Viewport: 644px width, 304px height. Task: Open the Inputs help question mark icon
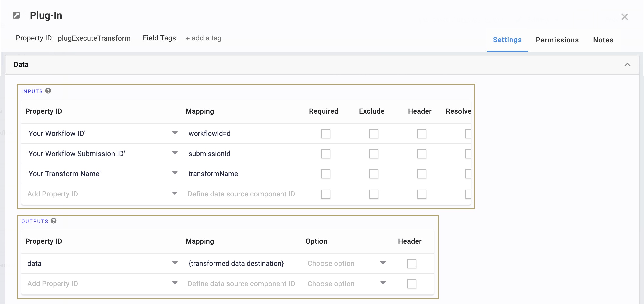coord(48,91)
